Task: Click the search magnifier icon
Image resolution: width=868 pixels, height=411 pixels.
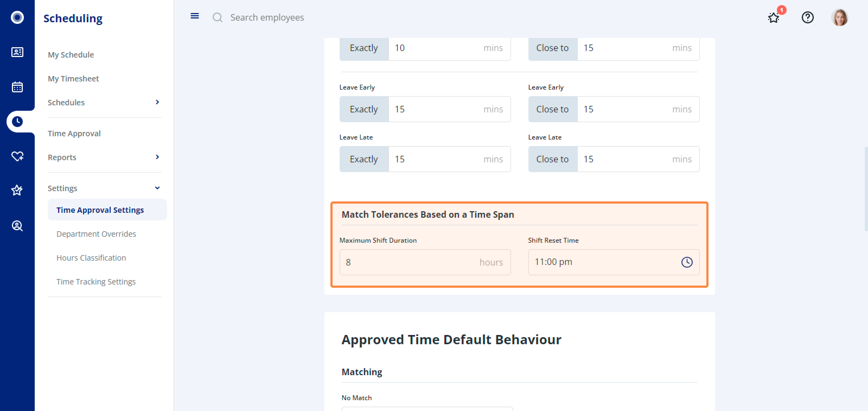Action: (217, 17)
